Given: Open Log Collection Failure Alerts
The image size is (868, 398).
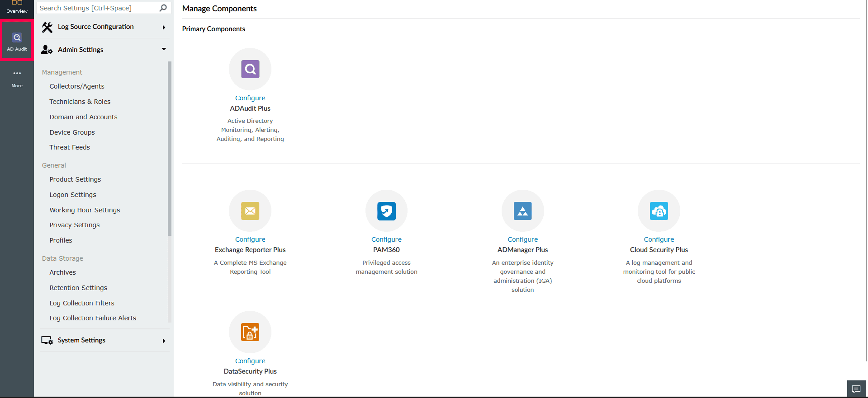Looking at the screenshot, I should [93, 318].
